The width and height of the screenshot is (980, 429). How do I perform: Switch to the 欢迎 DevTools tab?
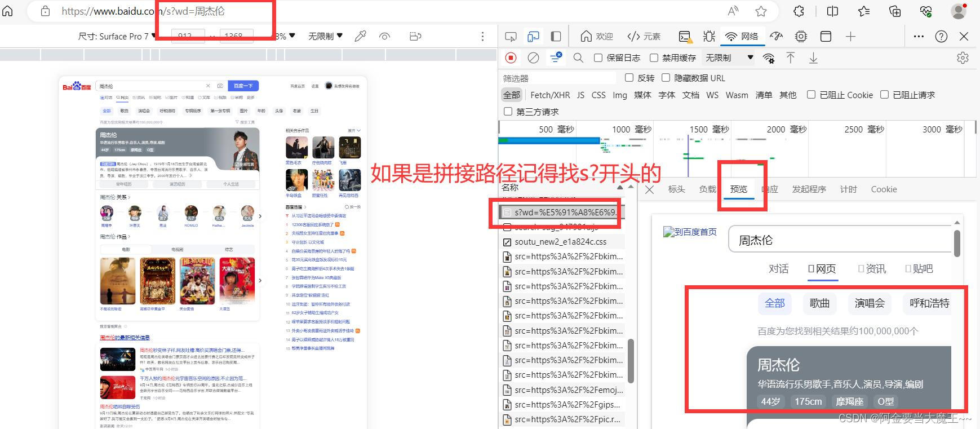596,37
